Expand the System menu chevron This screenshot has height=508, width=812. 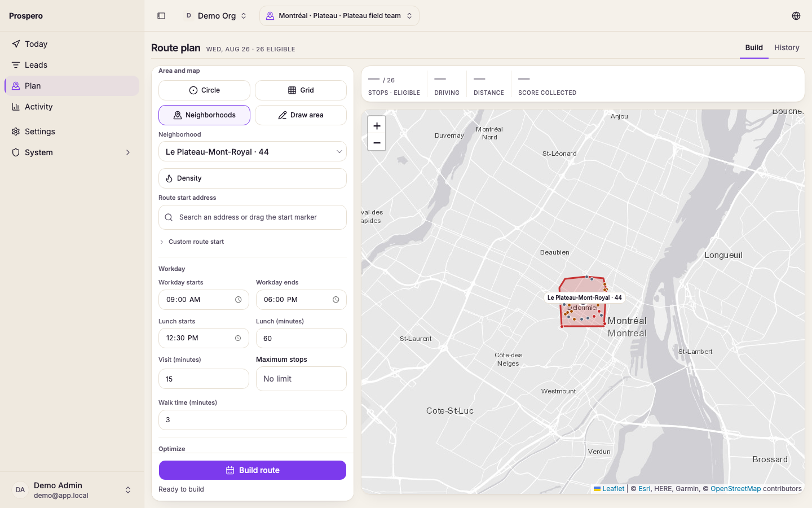pos(128,152)
